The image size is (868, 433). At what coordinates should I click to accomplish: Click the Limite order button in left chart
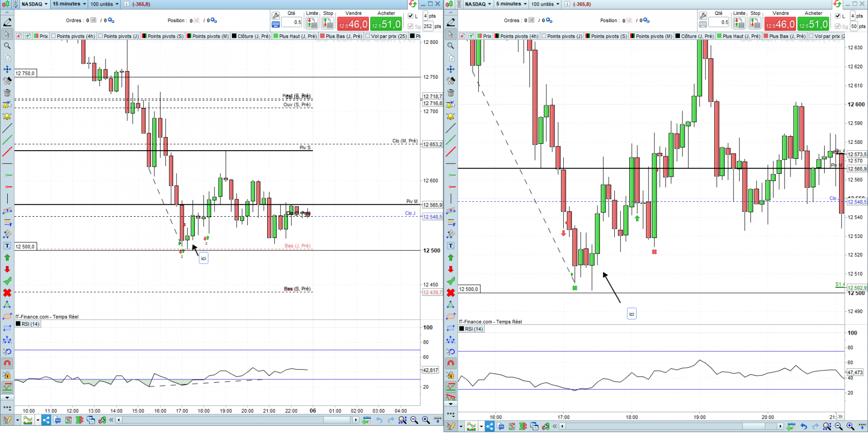tap(312, 23)
